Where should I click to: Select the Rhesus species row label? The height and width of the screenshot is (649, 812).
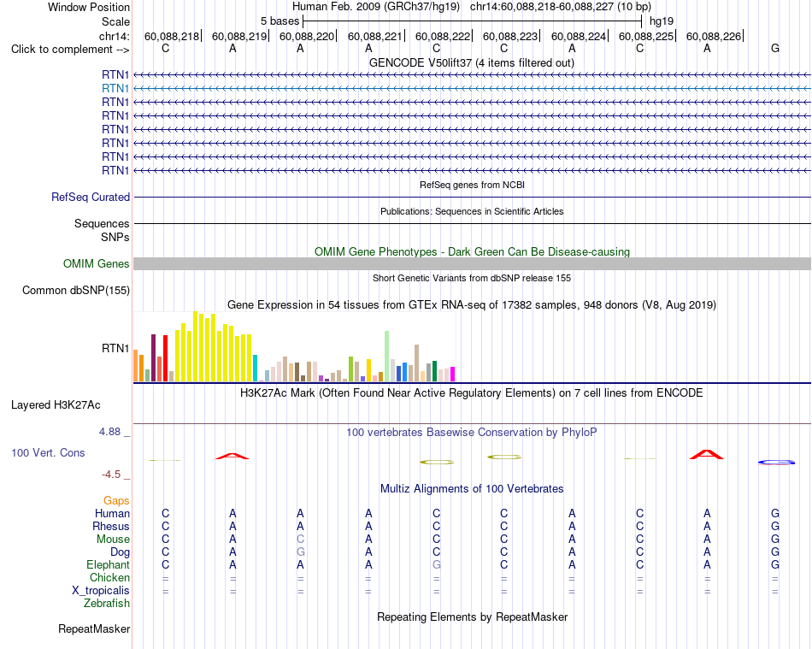click(x=111, y=526)
